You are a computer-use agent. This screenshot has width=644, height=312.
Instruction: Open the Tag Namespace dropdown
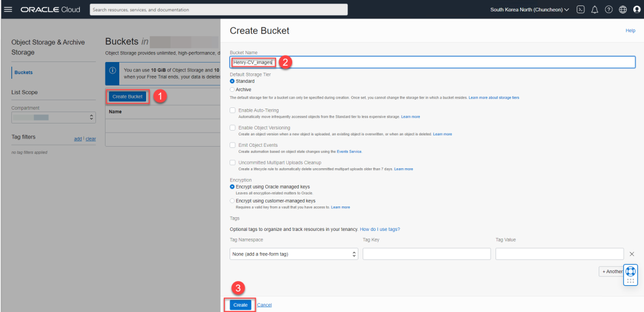coord(294,254)
